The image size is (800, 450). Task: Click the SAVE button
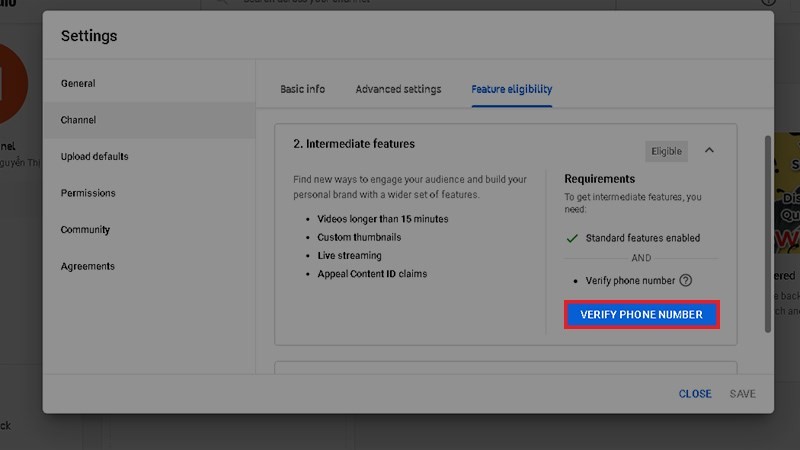742,394
